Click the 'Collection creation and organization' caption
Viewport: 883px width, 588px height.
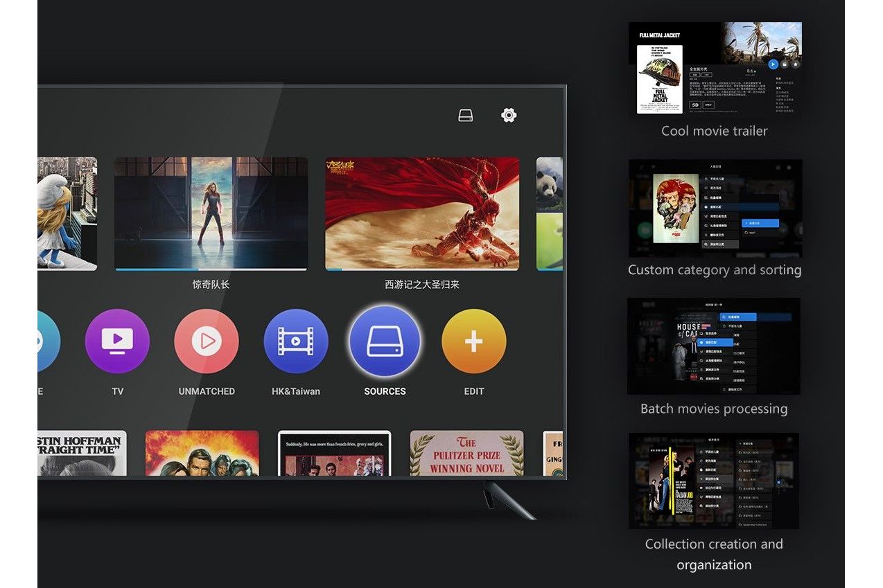click(714, 554)
